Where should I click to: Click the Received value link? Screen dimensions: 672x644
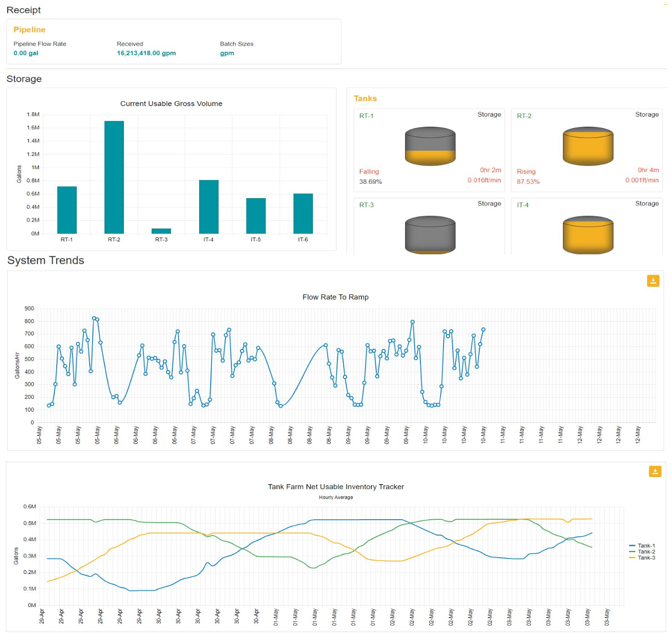146,53
